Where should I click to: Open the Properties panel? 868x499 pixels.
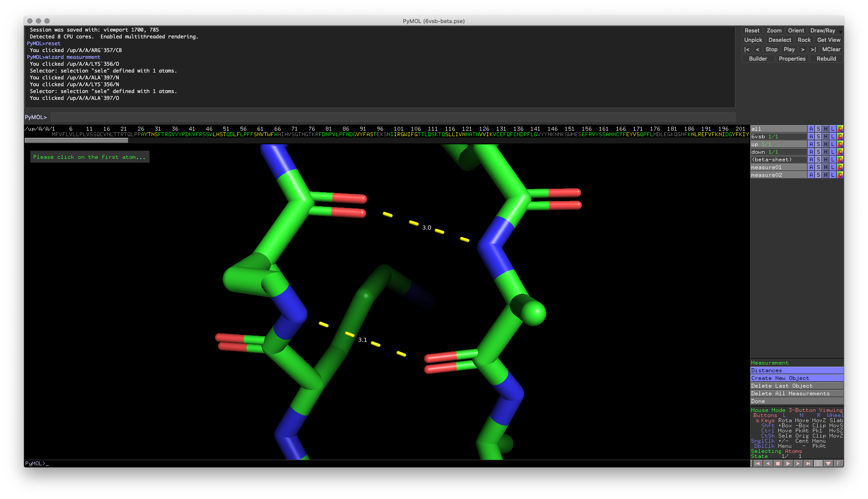coord(792,59)
